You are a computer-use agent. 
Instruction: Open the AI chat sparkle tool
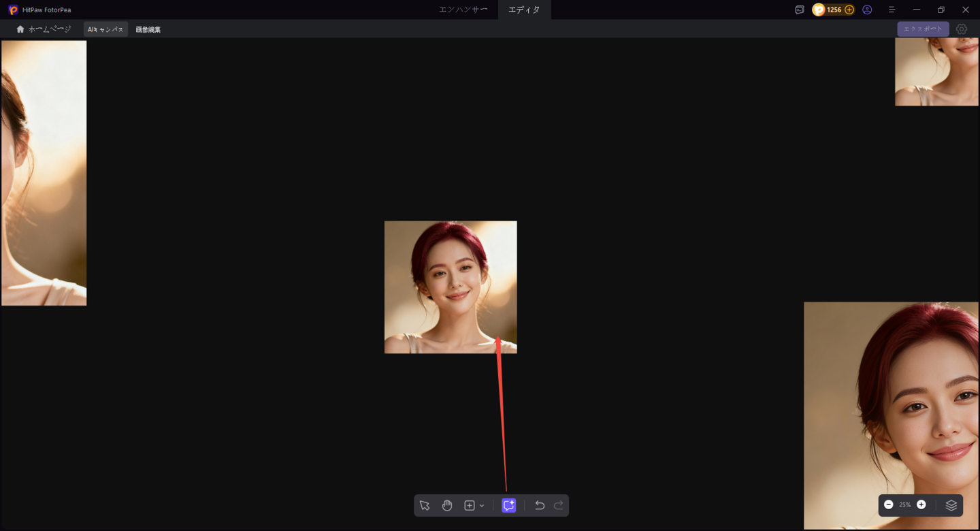tap(508, 505)
